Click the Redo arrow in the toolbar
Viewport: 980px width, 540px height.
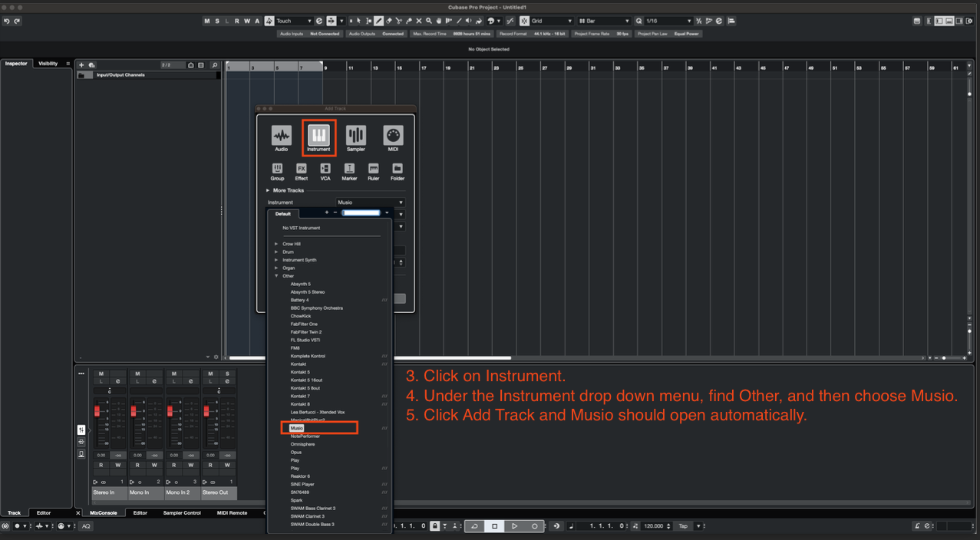[x=17, y=21]
